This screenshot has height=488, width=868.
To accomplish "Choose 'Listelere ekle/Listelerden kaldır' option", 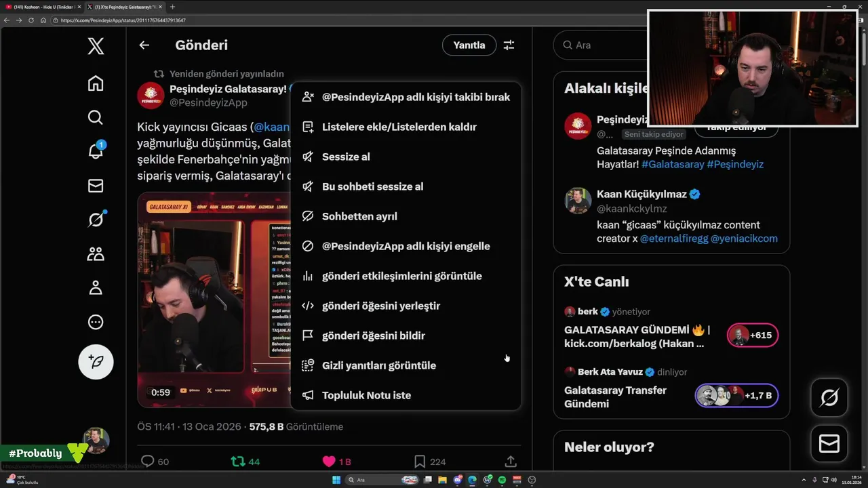I will tap(406, 127).
